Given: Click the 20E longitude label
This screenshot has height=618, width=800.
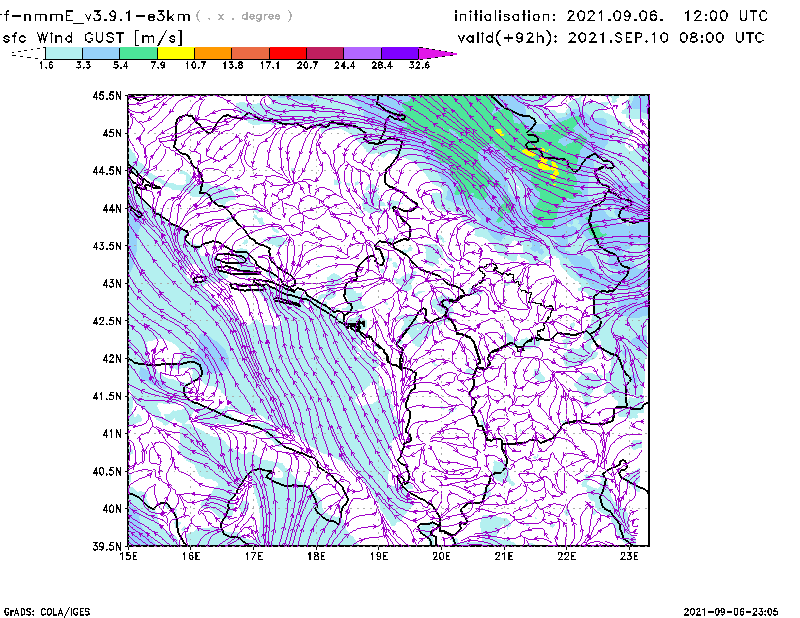Looking at the screenshot, I should 441,556.
